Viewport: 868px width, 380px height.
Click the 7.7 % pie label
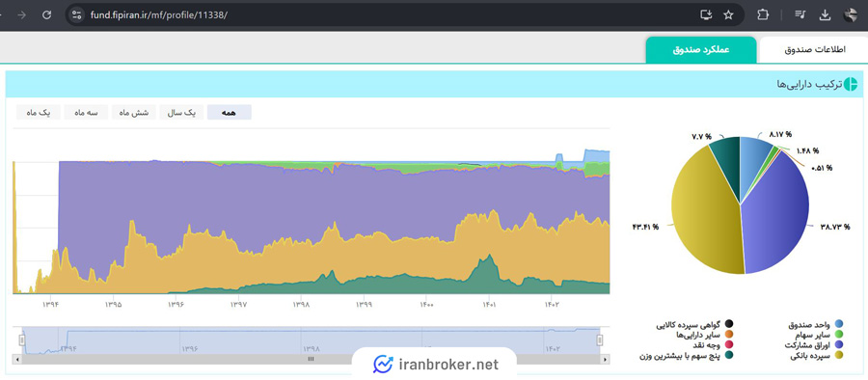click(701, 136)
